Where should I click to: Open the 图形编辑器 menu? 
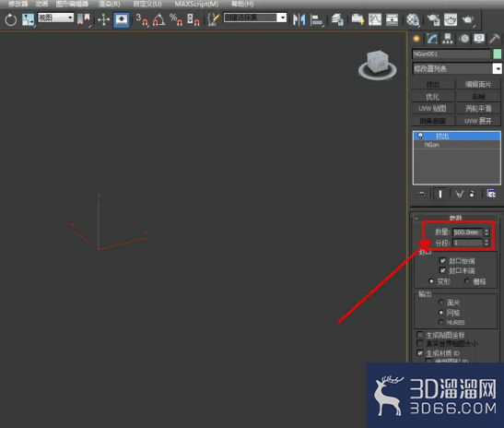(72, 5)
